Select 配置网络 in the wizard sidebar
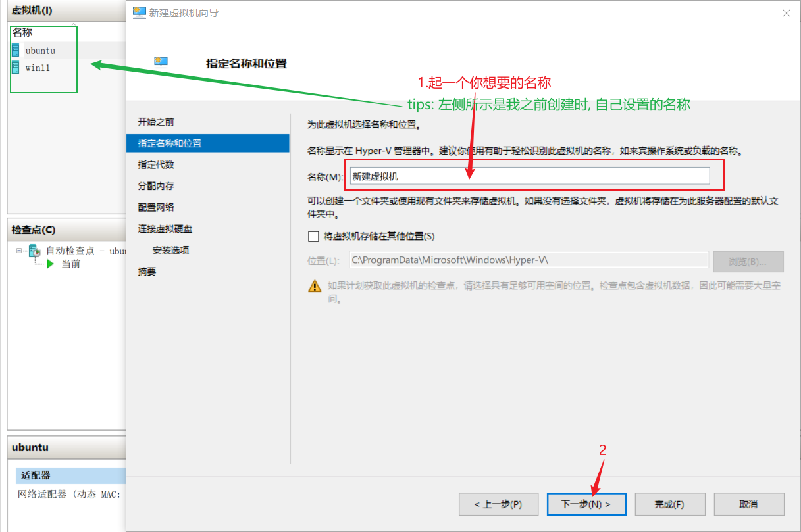The height and width of the screenshot is (532, 801). (x=156, y=207)
